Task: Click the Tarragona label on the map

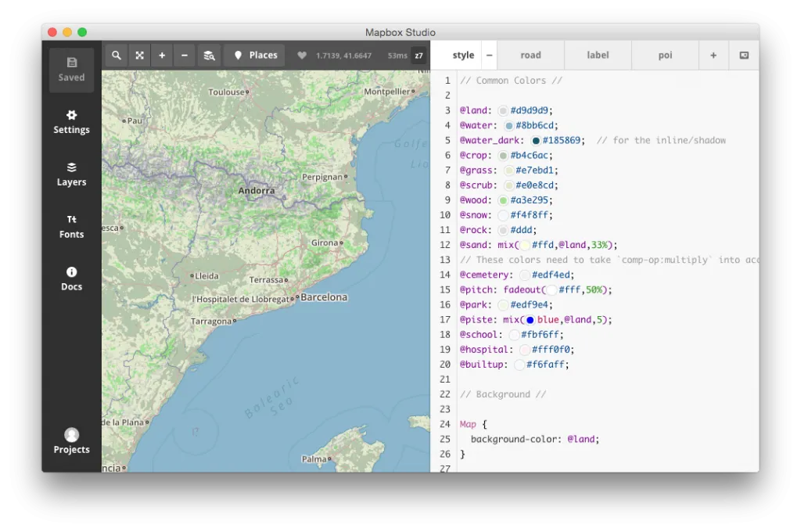Action: 211,322
